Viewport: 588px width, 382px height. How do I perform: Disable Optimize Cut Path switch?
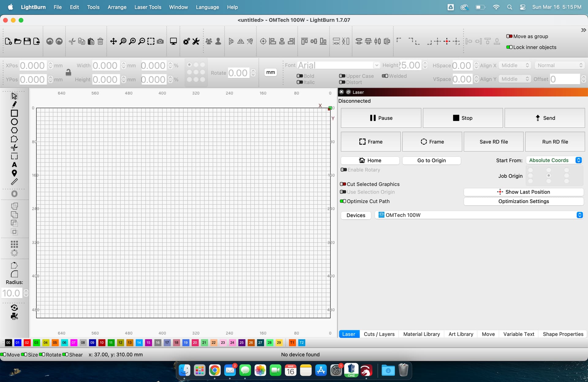343,201
